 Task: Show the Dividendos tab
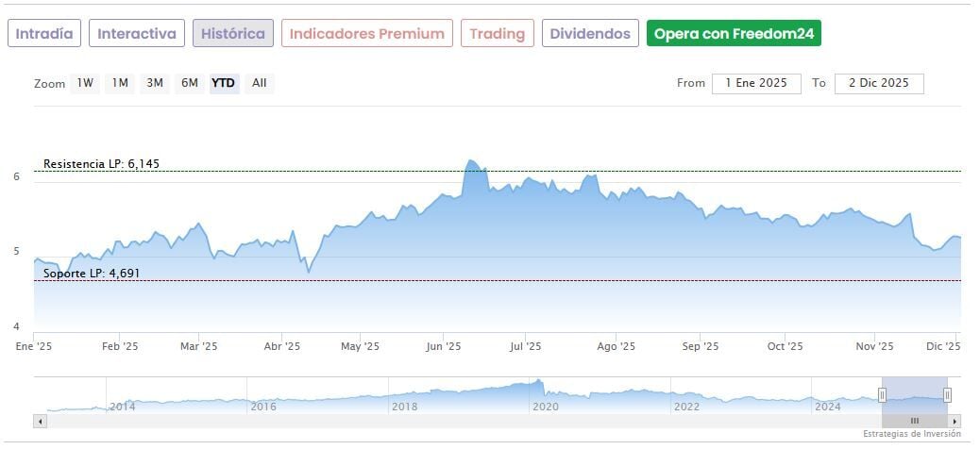(590, 34)
